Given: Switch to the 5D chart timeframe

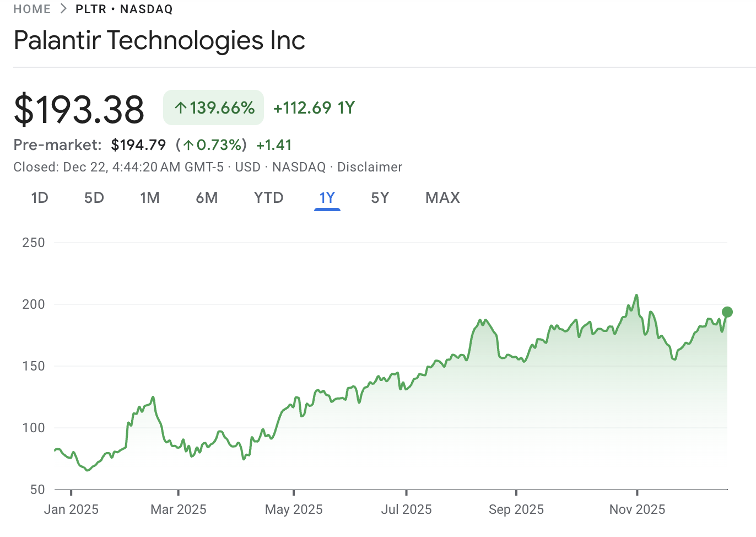Looking at the screenshot, I should [94, 197].
